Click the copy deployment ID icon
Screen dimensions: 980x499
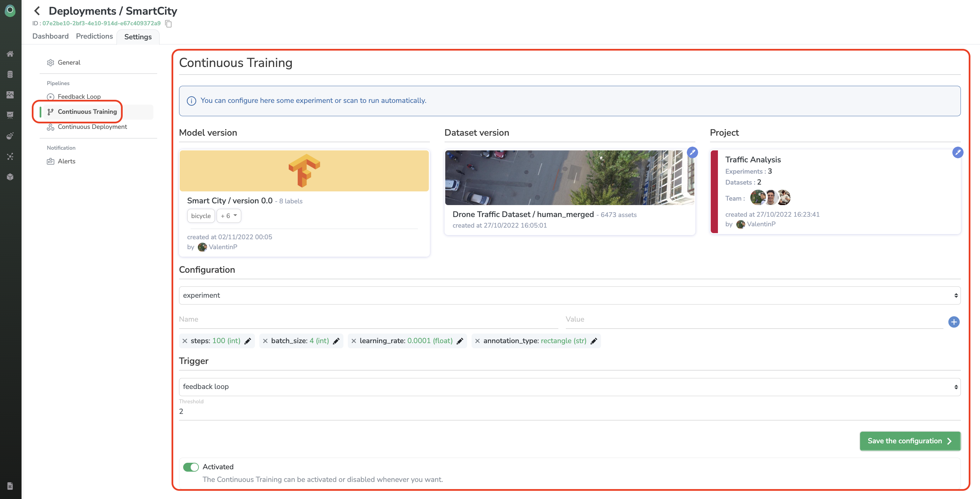[x=168, y=24]
